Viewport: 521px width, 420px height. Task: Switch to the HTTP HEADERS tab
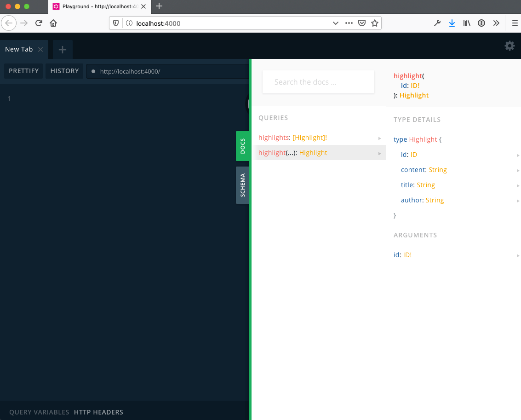coord(98,412)
